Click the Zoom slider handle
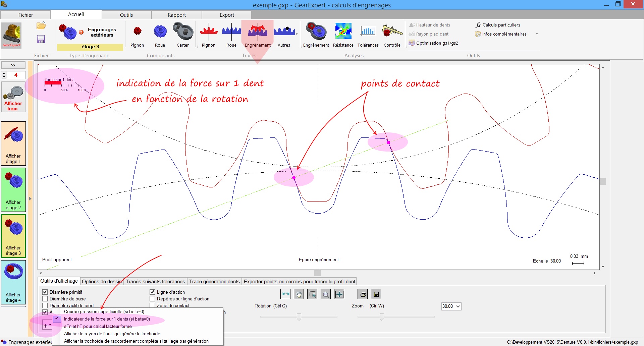Viewport: 644px width, 346px height. pyautogui.click(x=382, y=316)
